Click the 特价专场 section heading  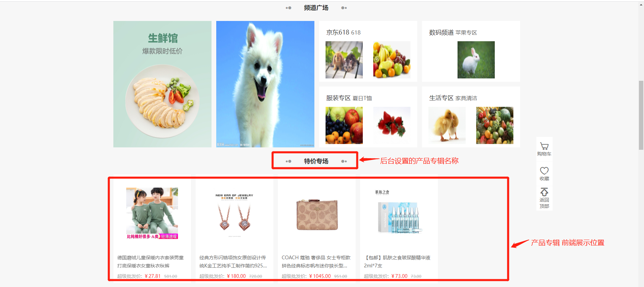pos(316,161)
